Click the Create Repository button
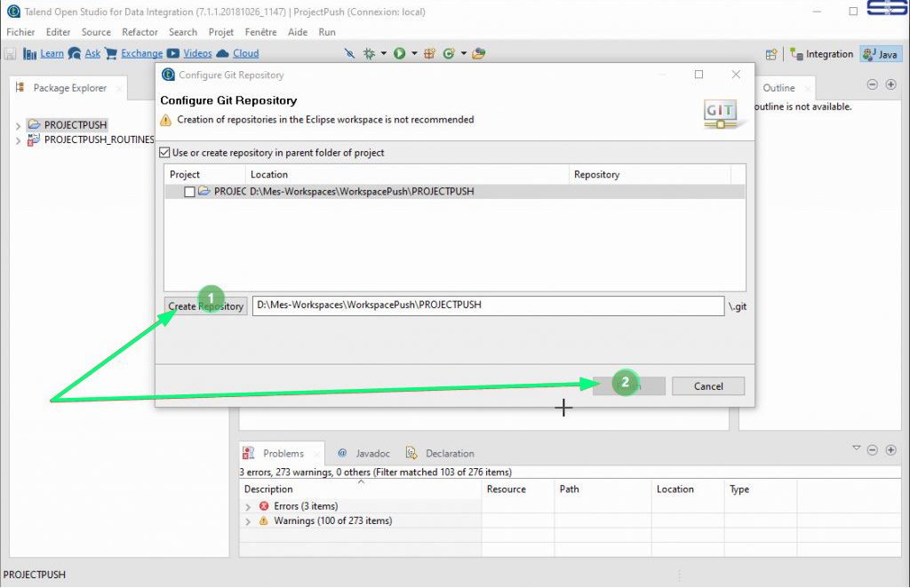 [x=205, y=306]
